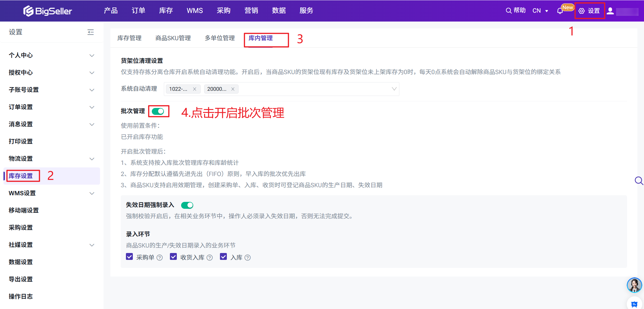Open the 系统自动清理 warehouse dropdown
This screenshot has height=309, width=644.
[394, 89]
